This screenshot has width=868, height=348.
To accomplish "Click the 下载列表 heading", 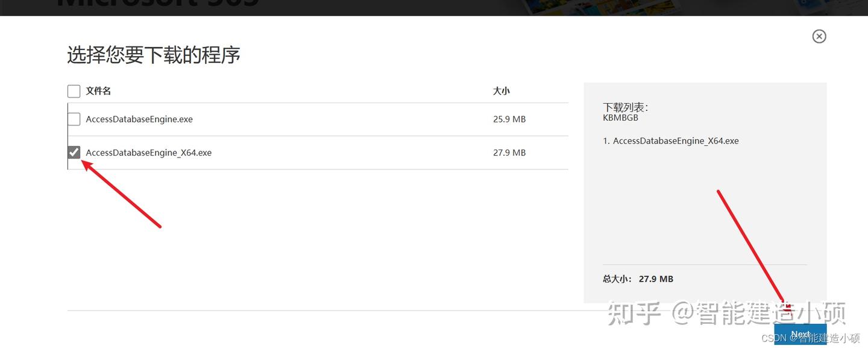I will coord(625,107).
